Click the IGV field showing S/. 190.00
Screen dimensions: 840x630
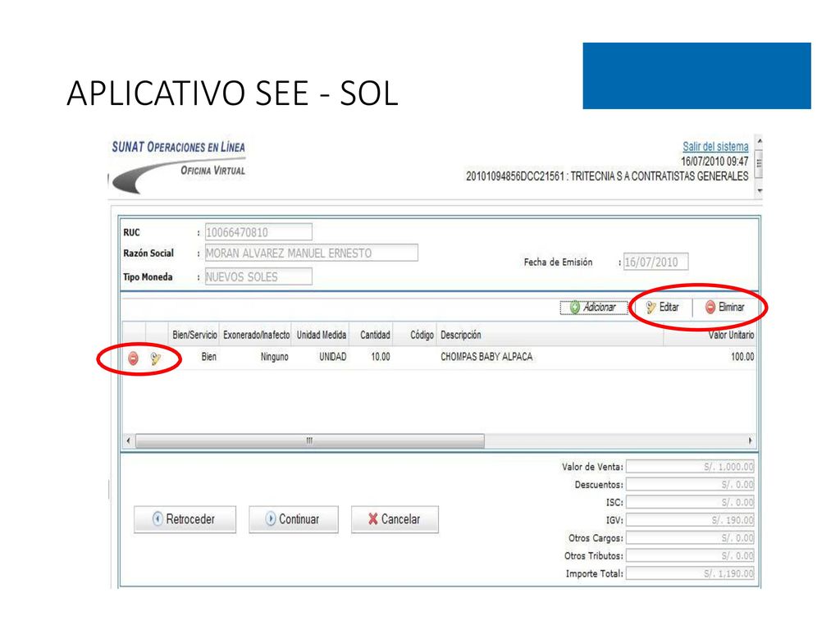[690, 519]
